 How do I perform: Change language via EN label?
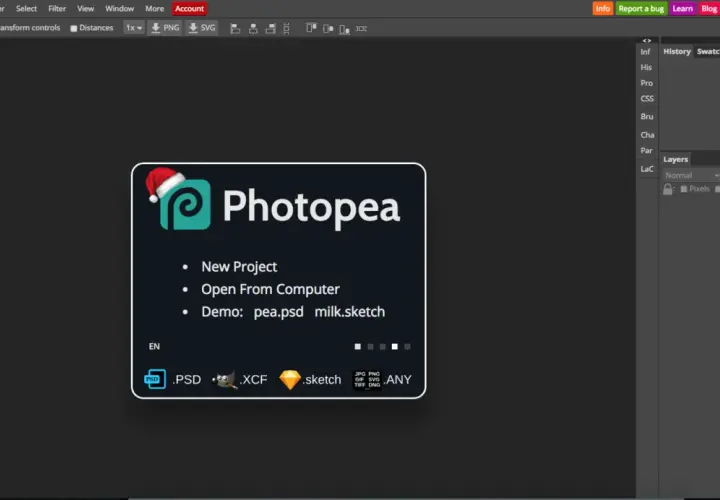pos(154,346)
